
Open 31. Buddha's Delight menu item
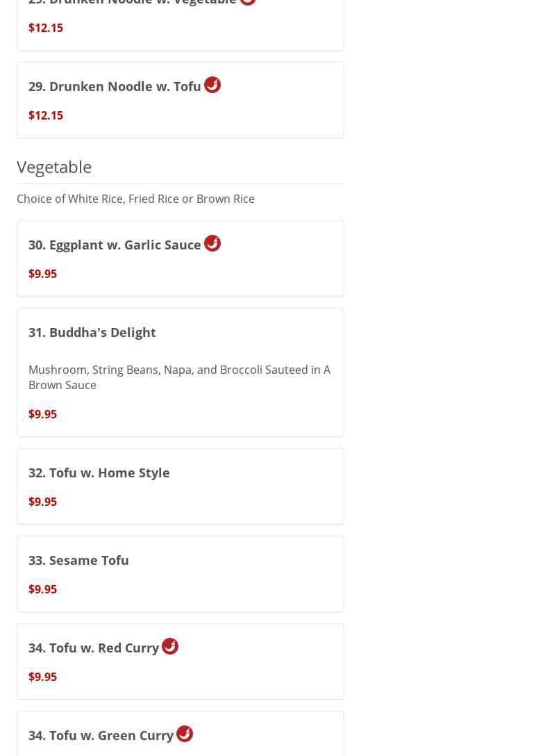92,332
